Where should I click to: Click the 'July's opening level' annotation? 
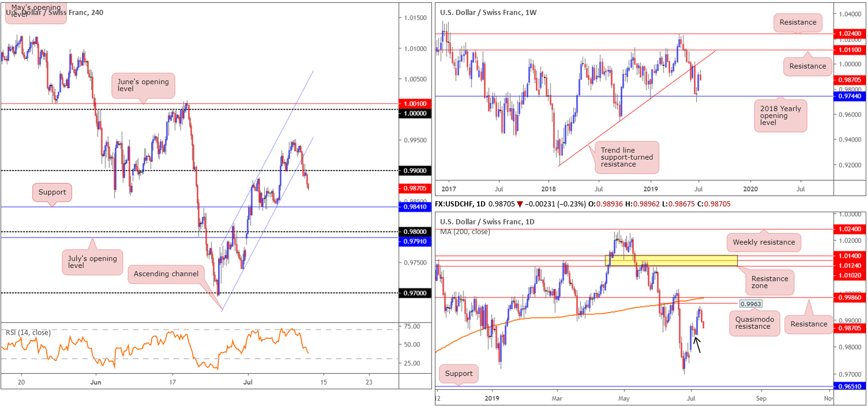coord(93,262)
